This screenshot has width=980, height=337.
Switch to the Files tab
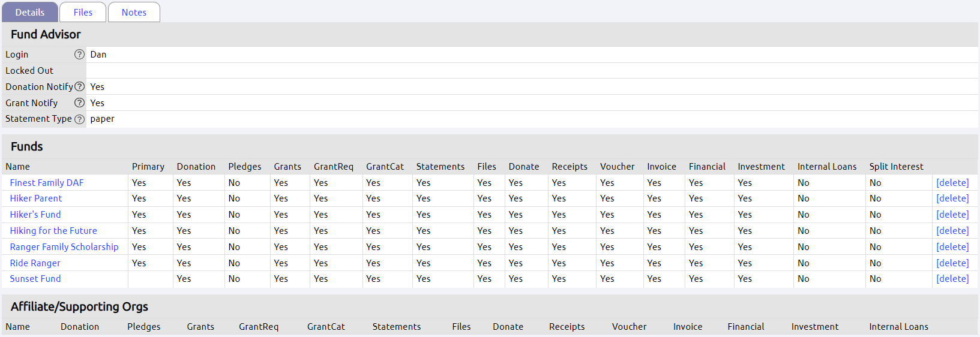83,12
